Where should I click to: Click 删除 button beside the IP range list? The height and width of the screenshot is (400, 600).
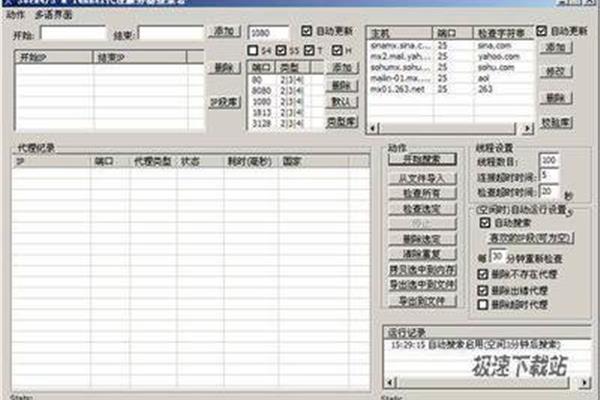tap(225, 68)
